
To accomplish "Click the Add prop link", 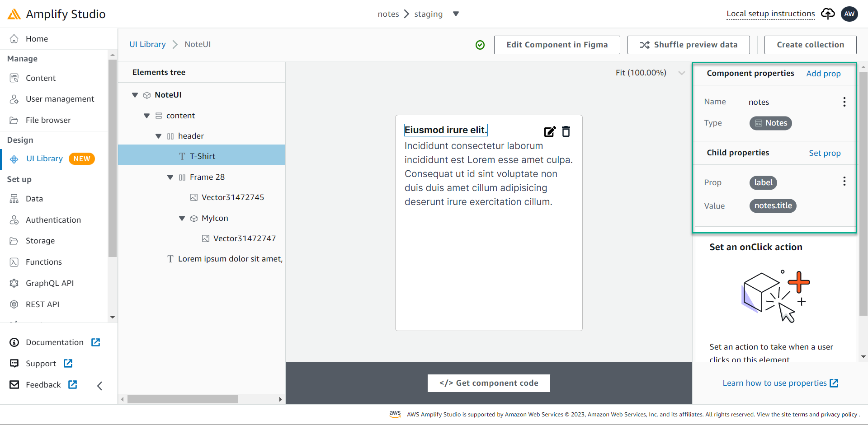I will tap(823, 74).
